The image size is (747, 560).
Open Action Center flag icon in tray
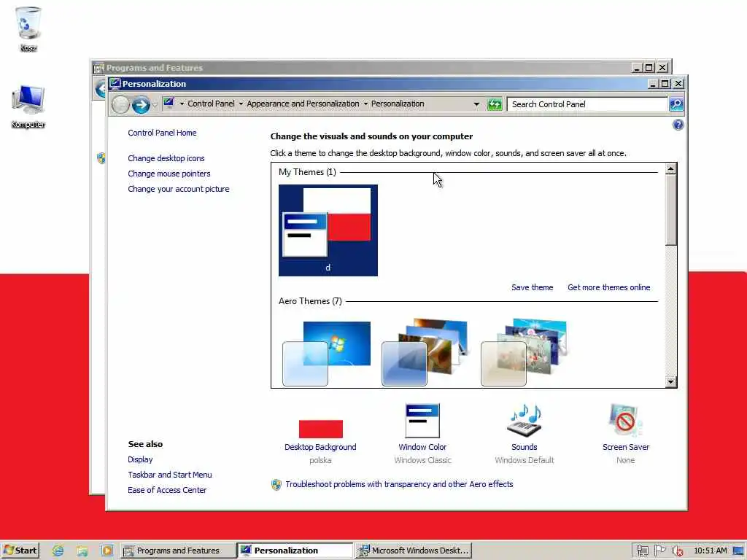tap(659, 551)
